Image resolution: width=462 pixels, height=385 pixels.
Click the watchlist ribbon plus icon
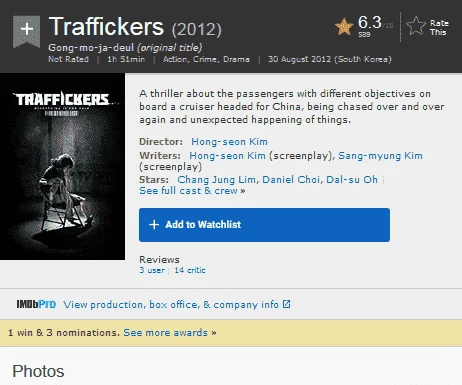tap(27, 32)
